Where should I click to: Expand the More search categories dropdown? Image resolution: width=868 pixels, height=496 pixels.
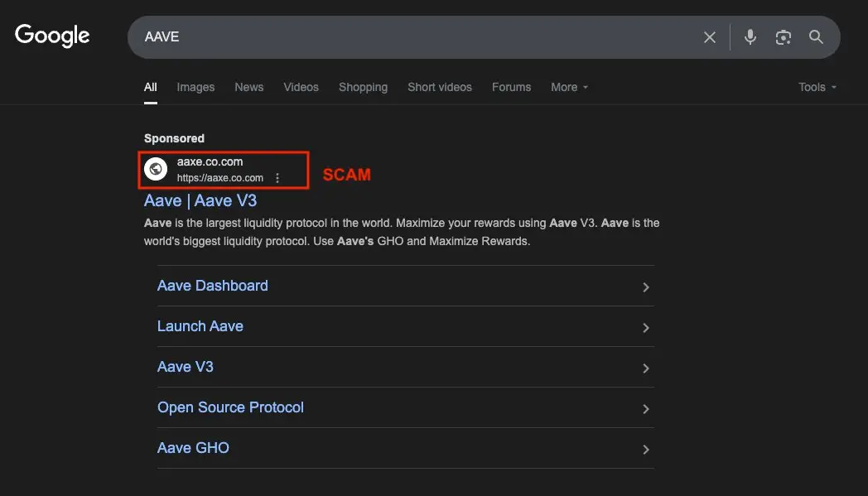(x=569, y=87)
